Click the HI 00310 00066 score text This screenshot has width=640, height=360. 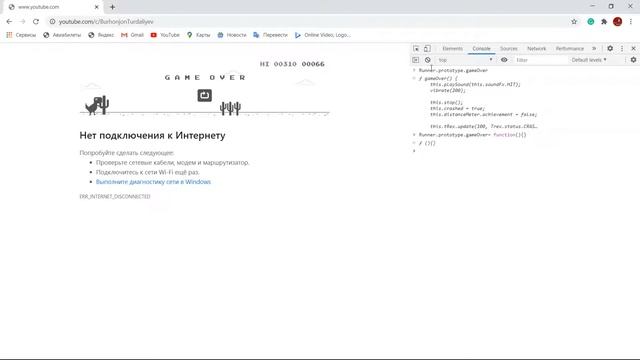[x=292, y=64]
